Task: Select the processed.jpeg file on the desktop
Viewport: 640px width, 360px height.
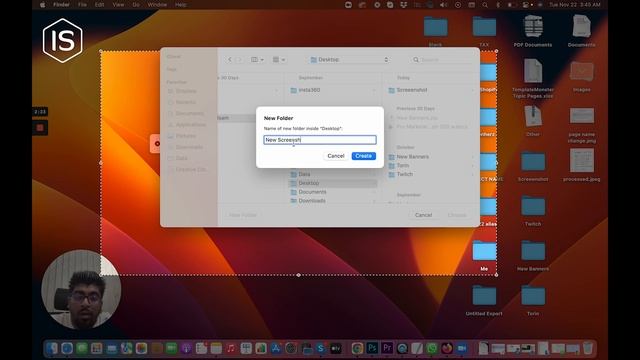Action: 582,165
